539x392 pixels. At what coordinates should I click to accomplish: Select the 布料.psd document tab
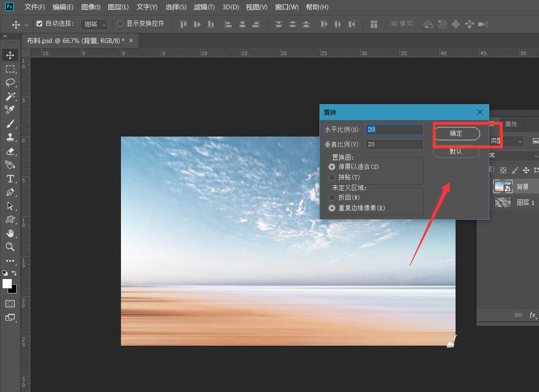point(76,40)
